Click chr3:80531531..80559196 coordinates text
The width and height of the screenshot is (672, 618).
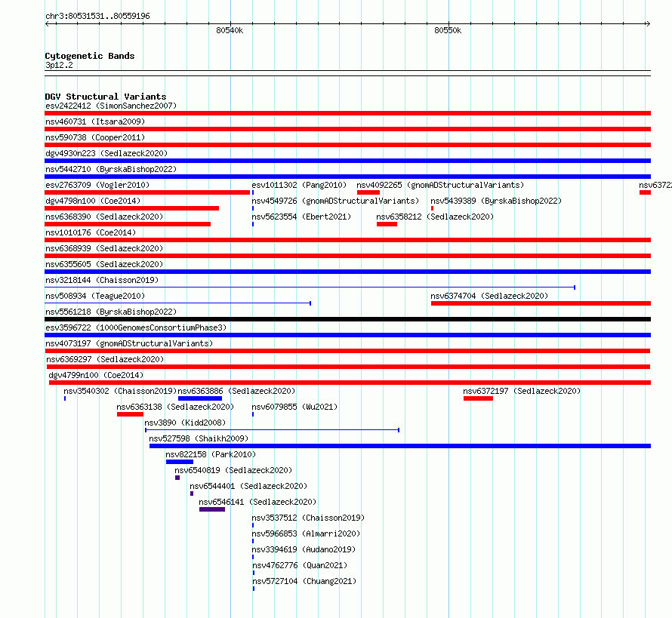[97, 16]
